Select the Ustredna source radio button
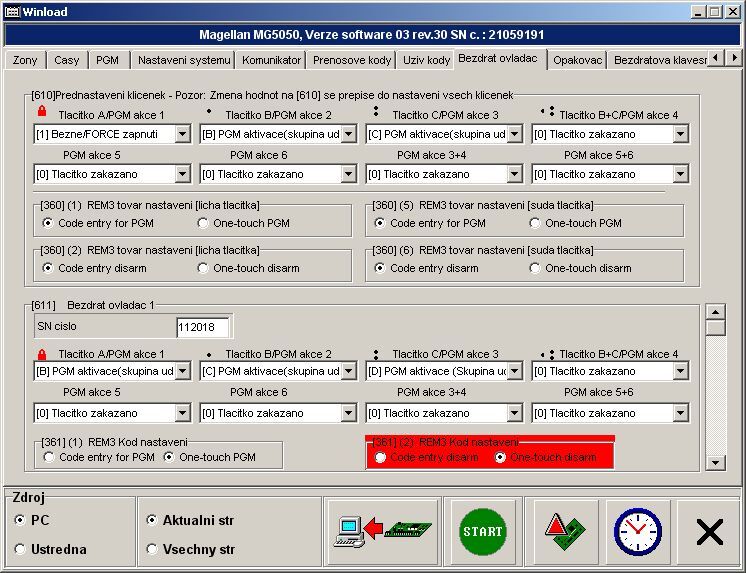Screen dimensions: 746x573 21,549
